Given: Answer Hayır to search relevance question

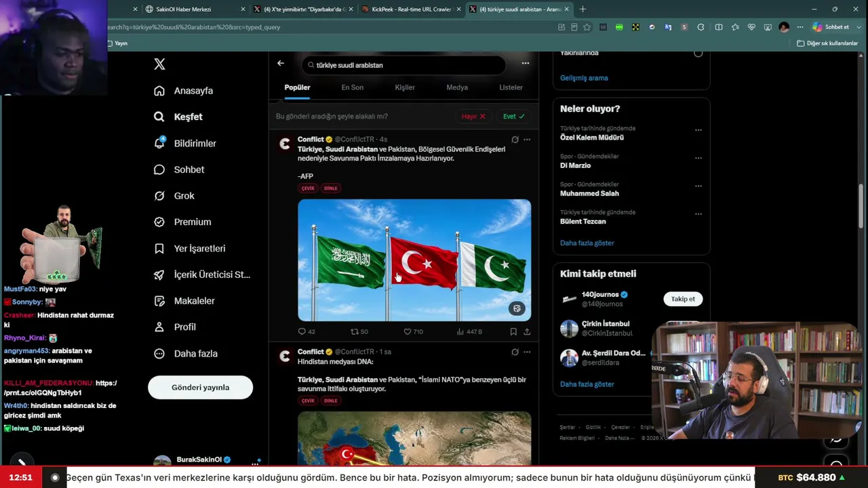Looking at the screenshot, I should pyautogui.click(x=473, y=117).
